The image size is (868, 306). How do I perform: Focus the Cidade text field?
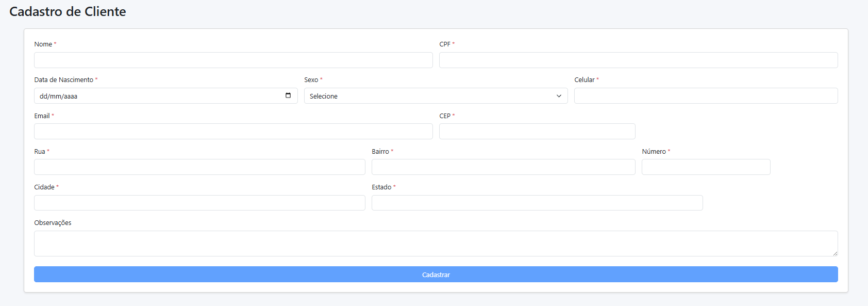pos(199,203)
